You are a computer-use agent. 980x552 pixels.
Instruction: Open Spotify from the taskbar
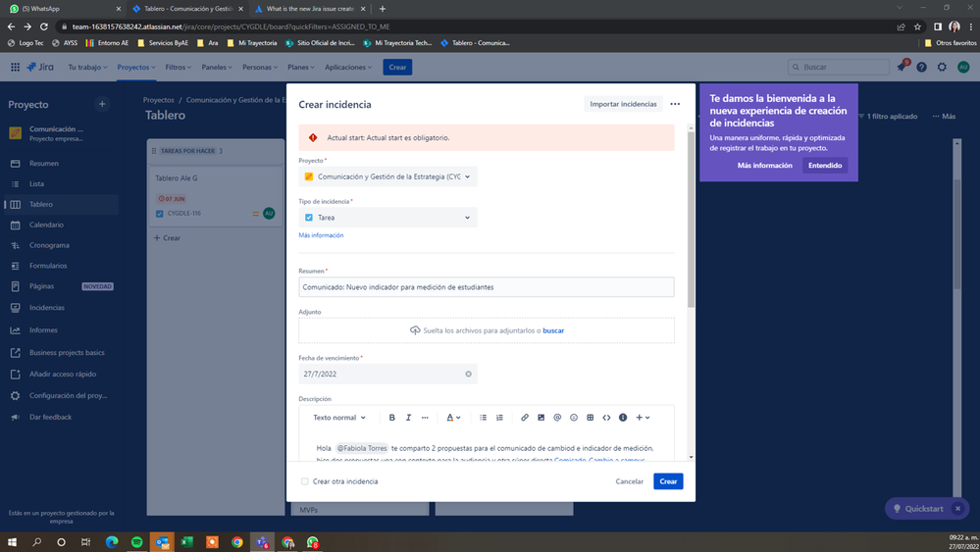point(137,542)
